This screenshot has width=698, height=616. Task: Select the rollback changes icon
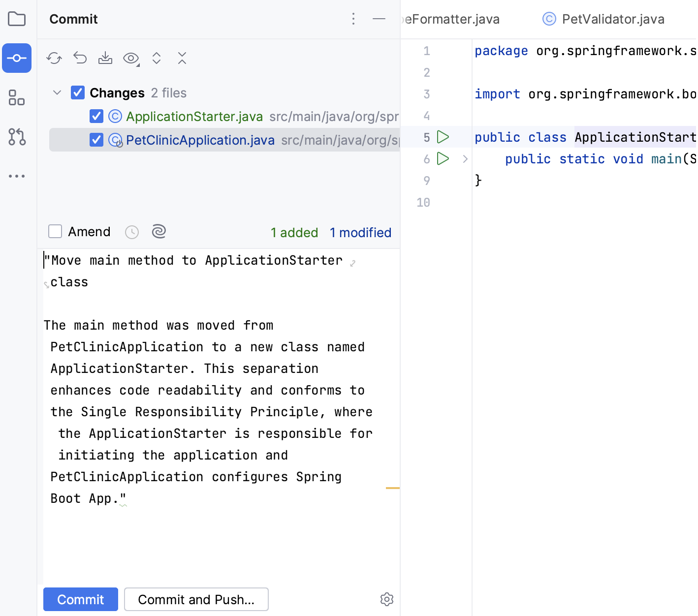(x=80, y=58)
